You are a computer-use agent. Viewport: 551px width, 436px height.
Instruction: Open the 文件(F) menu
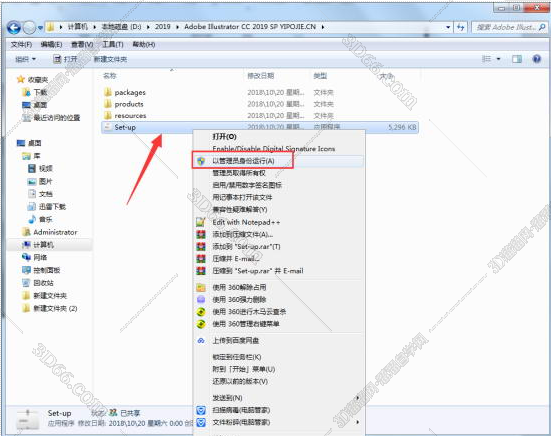pyautogui.click(x=21, y=44)
